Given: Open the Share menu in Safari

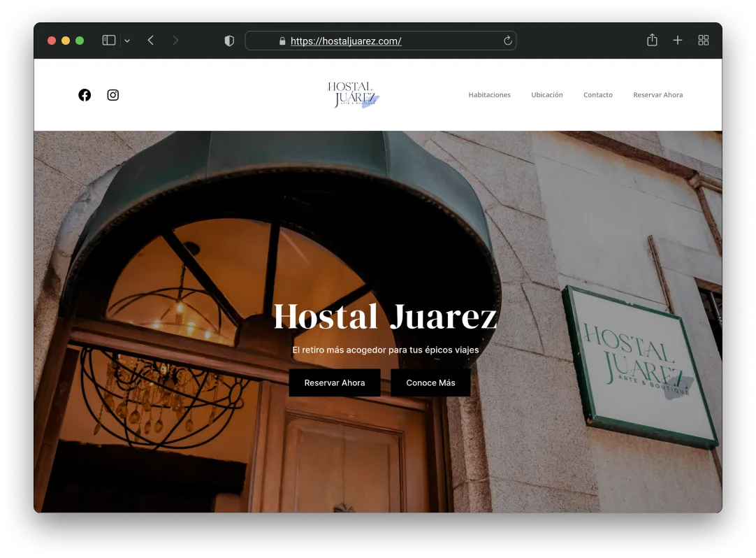Looking at the screenshot, I should pos(652,40).
